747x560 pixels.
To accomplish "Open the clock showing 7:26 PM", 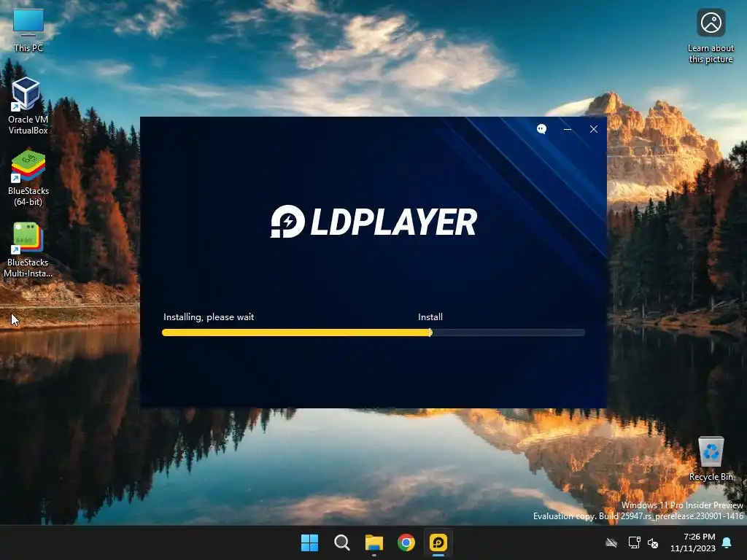I will tap(693, 542).
